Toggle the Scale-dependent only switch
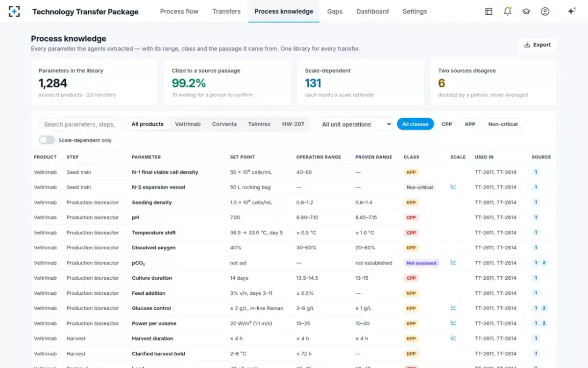588x368 pixels. click(x=47, y=140)
